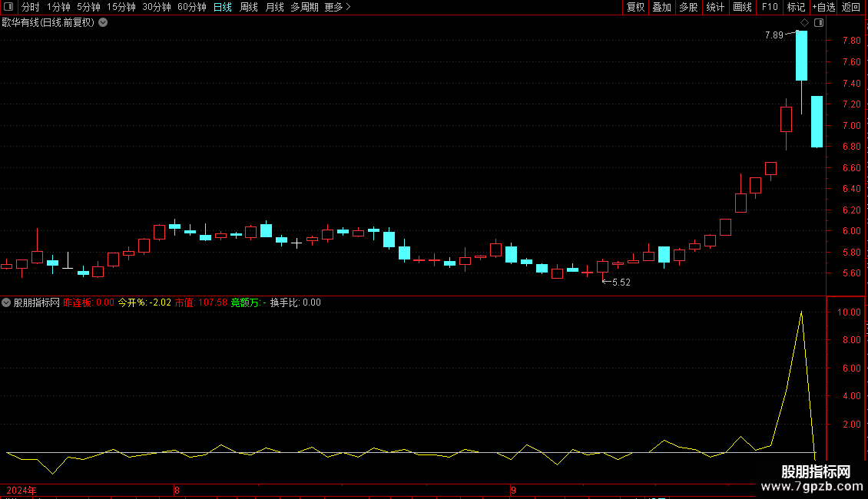Switch to 周线 weekly chart
This screenshot has width=868, height=499.
coord(249,7)
